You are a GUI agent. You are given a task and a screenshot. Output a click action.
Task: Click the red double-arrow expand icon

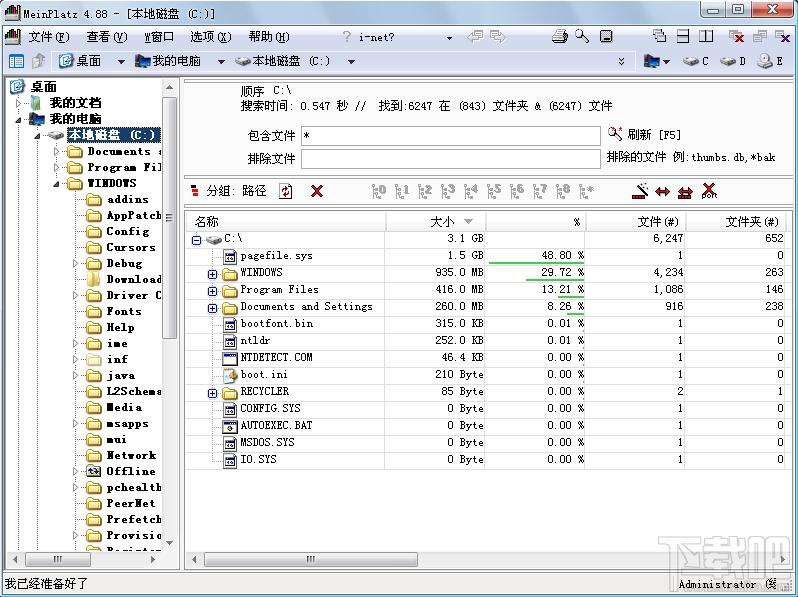(x=662, y=191)
